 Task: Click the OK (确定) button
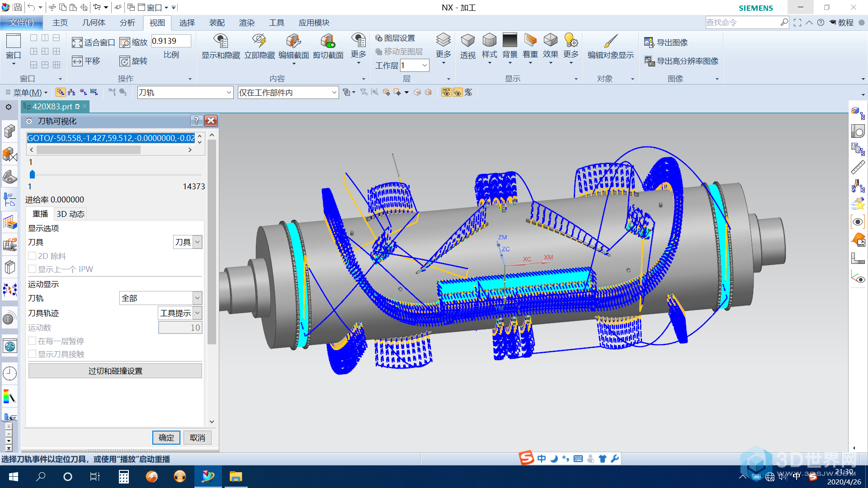pos(166,437)
